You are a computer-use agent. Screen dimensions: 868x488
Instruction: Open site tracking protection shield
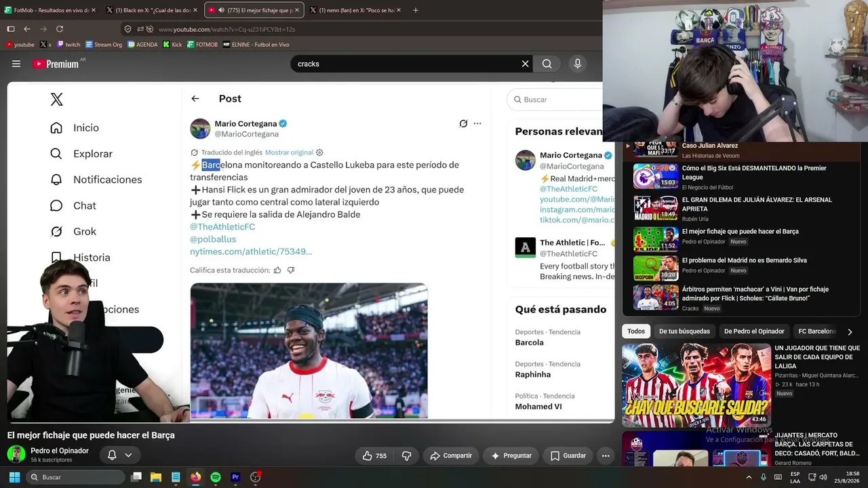[127, 29]
